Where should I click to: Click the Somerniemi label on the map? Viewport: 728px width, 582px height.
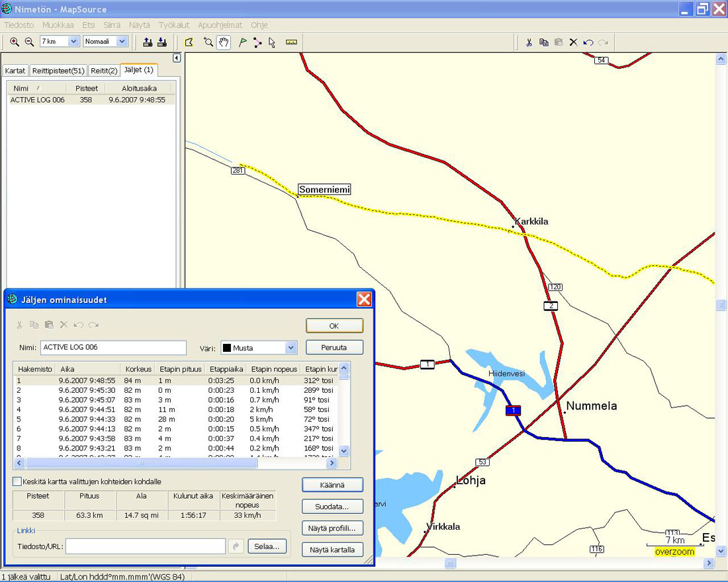(324, 189)
